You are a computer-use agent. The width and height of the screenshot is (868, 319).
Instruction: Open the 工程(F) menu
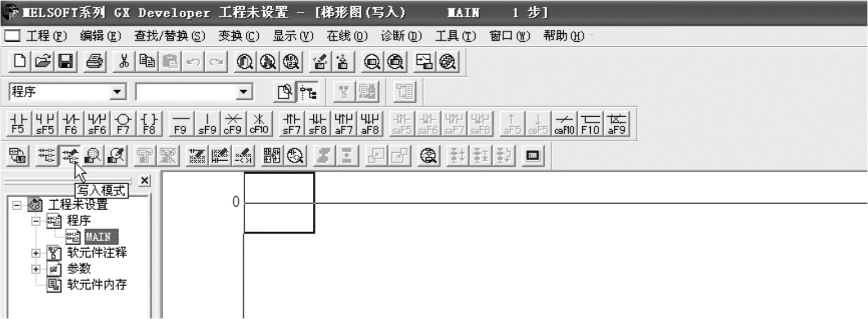tap(47, 36)
